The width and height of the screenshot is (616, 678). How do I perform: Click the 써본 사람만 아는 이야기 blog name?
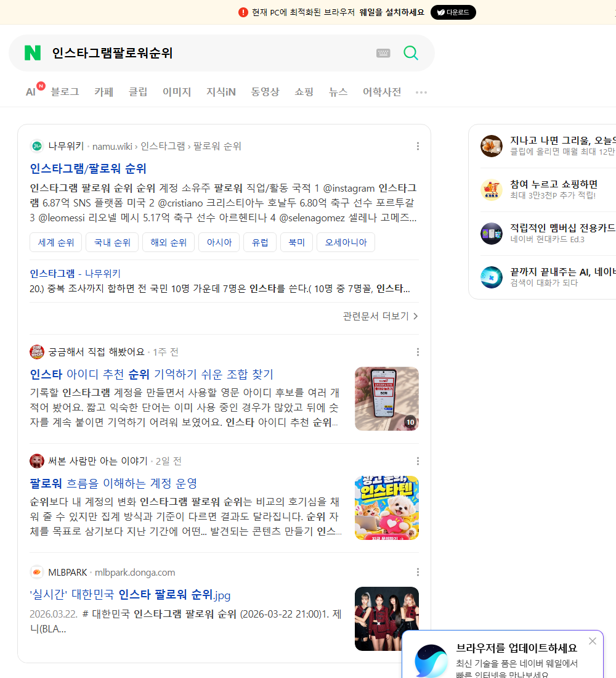coord(98,461)
